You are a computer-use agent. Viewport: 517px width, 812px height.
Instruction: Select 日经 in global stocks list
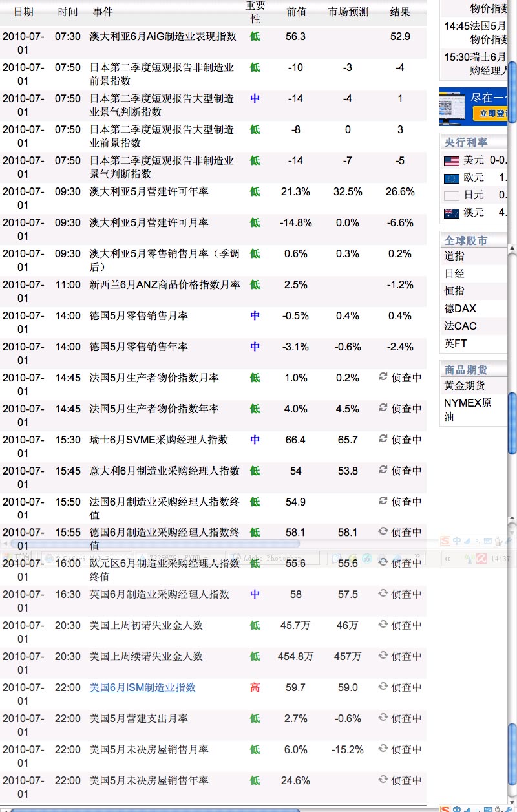pyautogui.click(x=454, y=273)
